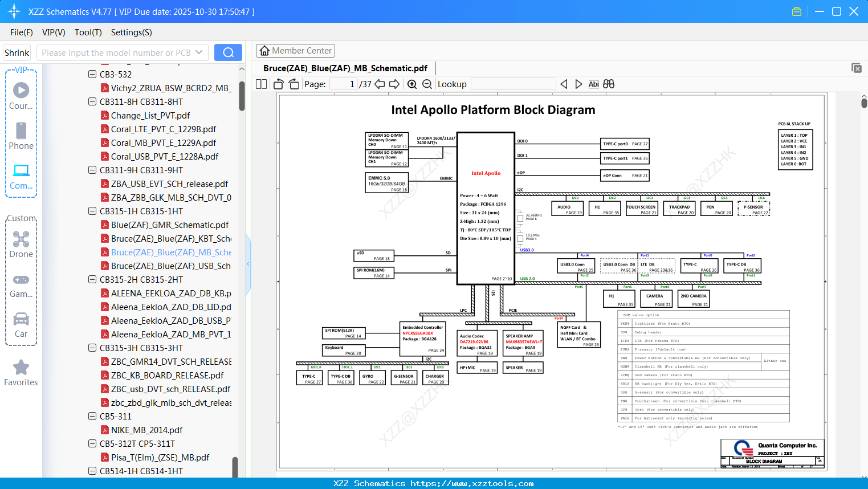Open the Car category icon
The width and height of the screenshot is (868, 489).
(21, 319)
